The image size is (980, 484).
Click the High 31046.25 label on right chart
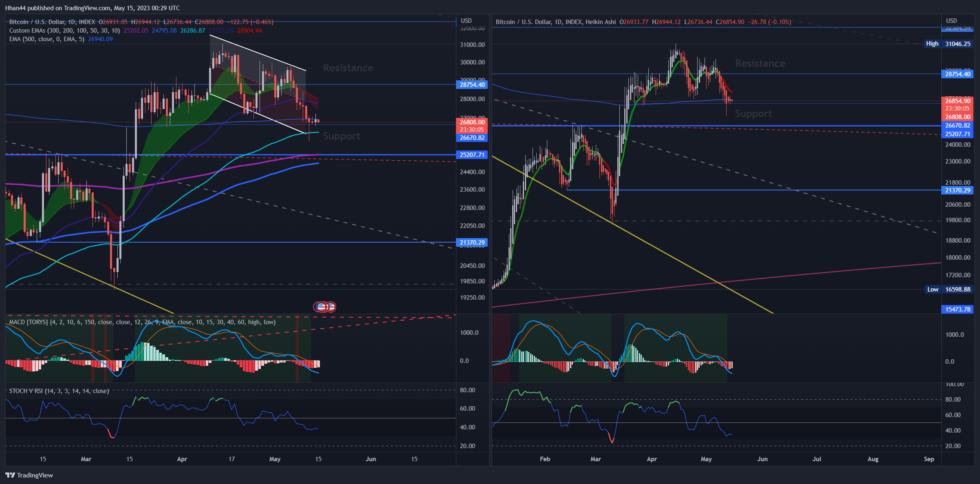coord(949,44)
